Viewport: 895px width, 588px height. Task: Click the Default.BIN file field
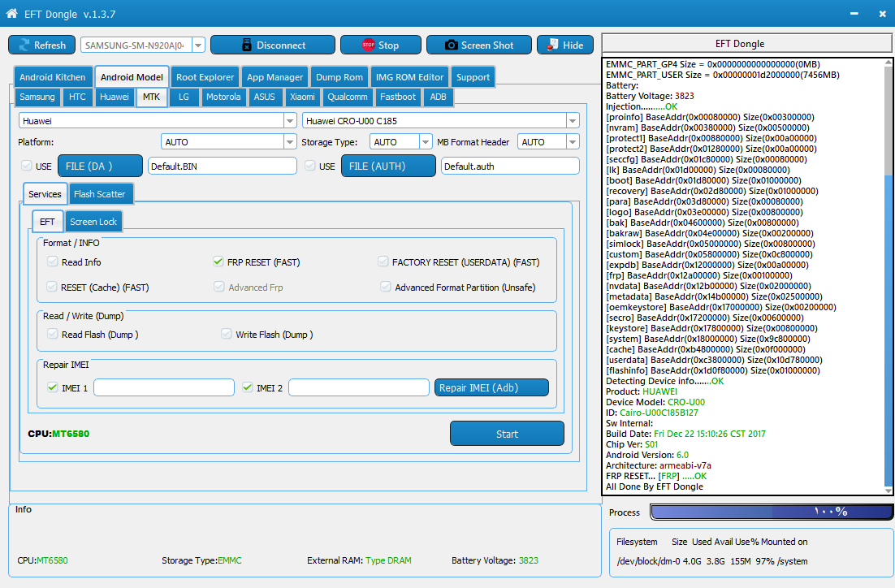pyautogui.click(x=222, y=166)
